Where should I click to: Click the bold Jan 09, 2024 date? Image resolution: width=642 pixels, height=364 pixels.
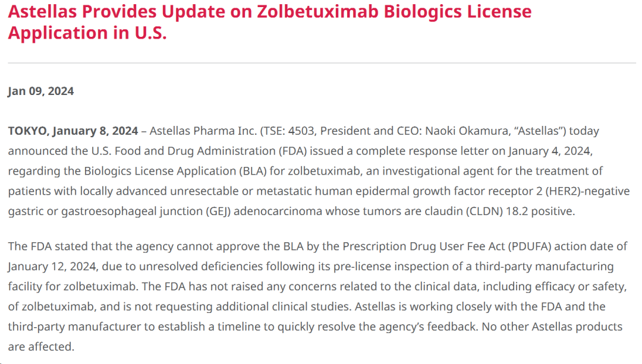tap(41, 91)
